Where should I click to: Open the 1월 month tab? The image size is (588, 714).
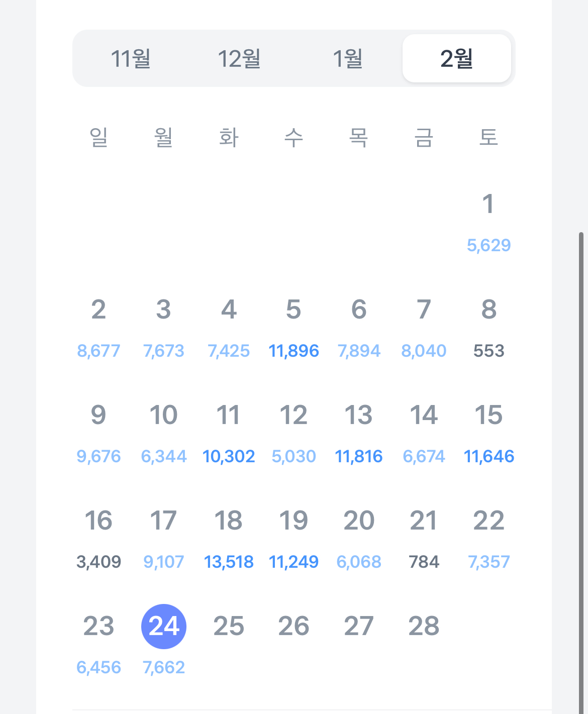tap(348, 58)
